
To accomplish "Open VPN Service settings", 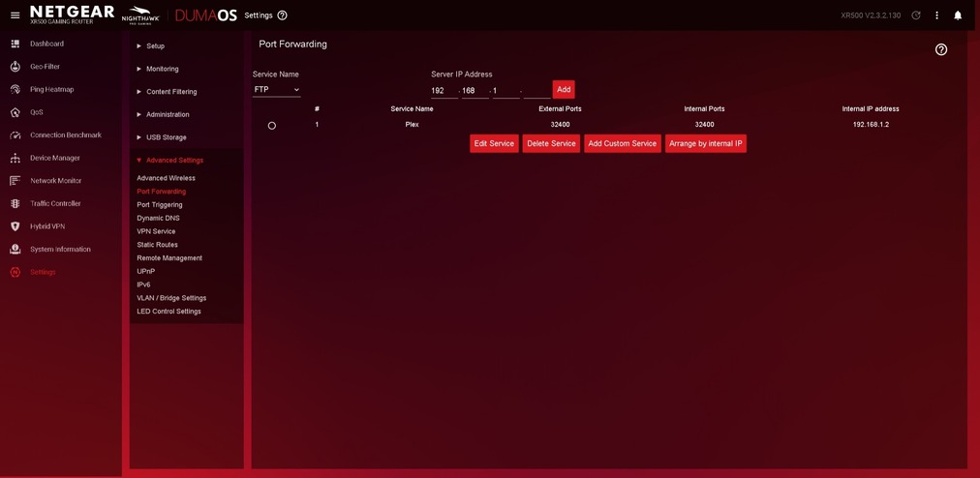I will pyautogui.click(x=156, y=231).
